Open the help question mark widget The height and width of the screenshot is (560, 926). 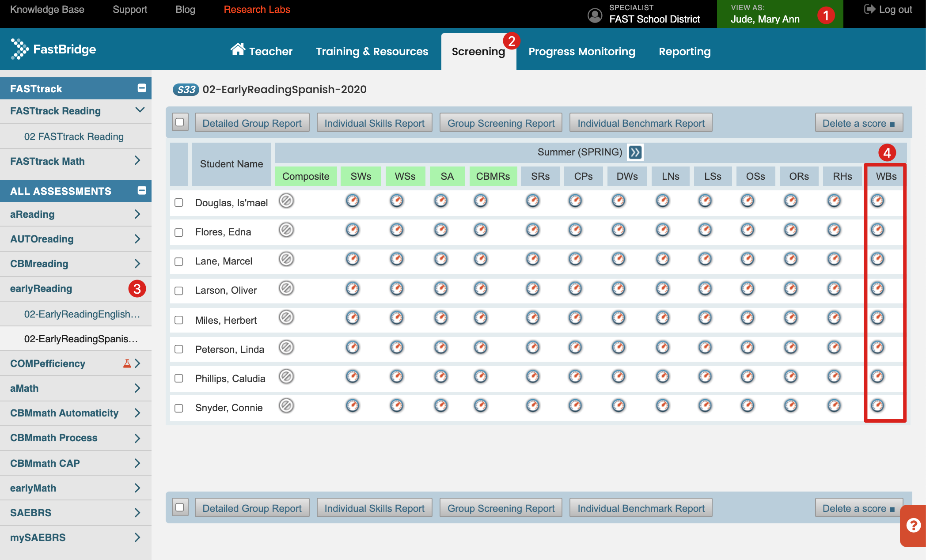(x=913, y=525)
